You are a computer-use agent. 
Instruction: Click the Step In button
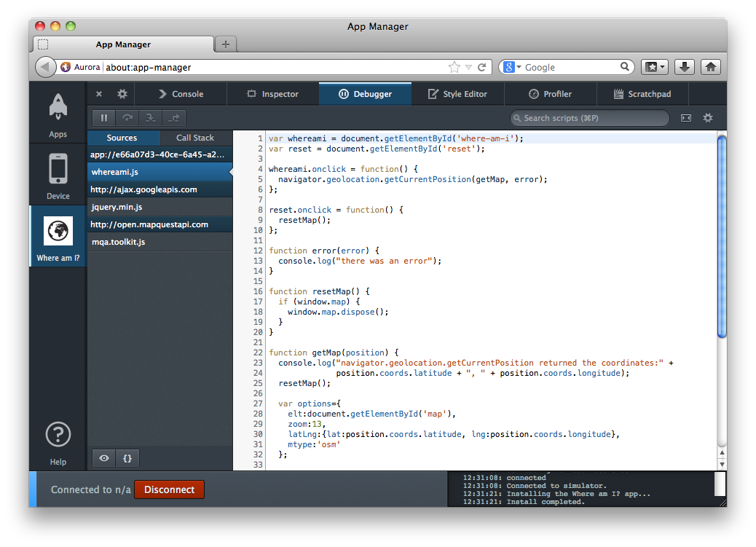151,118
